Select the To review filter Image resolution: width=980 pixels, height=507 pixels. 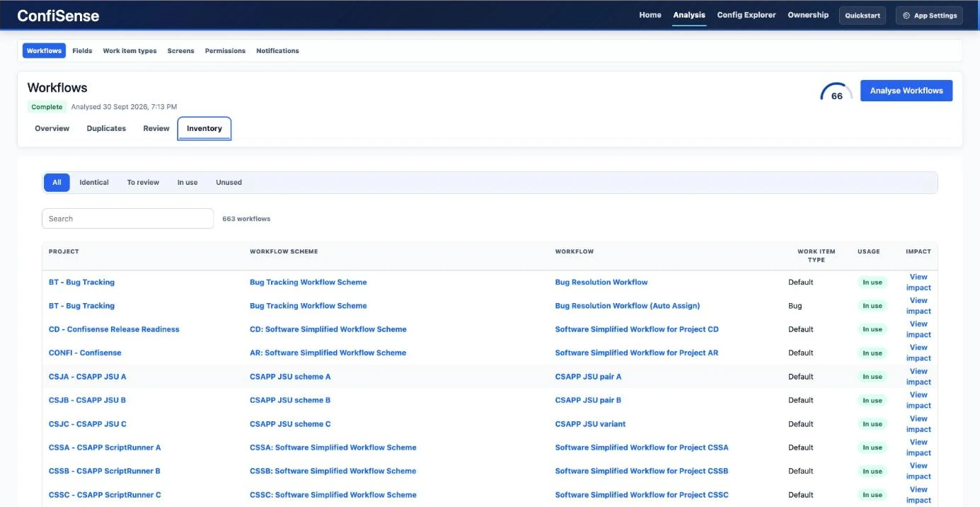(143, 183)
